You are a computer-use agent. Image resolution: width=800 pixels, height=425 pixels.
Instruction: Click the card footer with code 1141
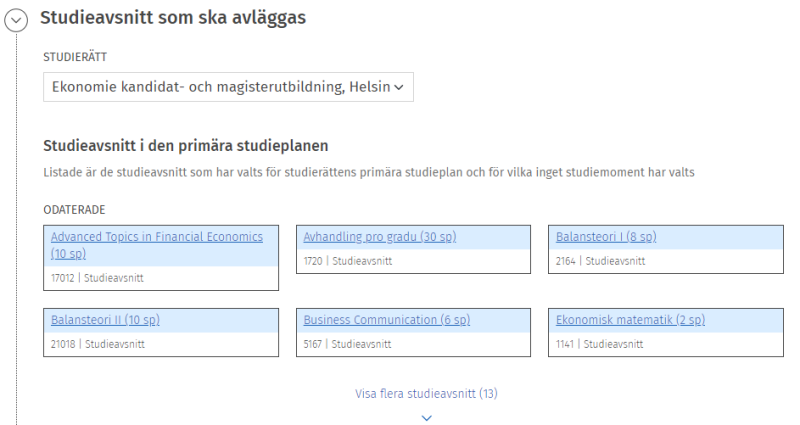667,344
